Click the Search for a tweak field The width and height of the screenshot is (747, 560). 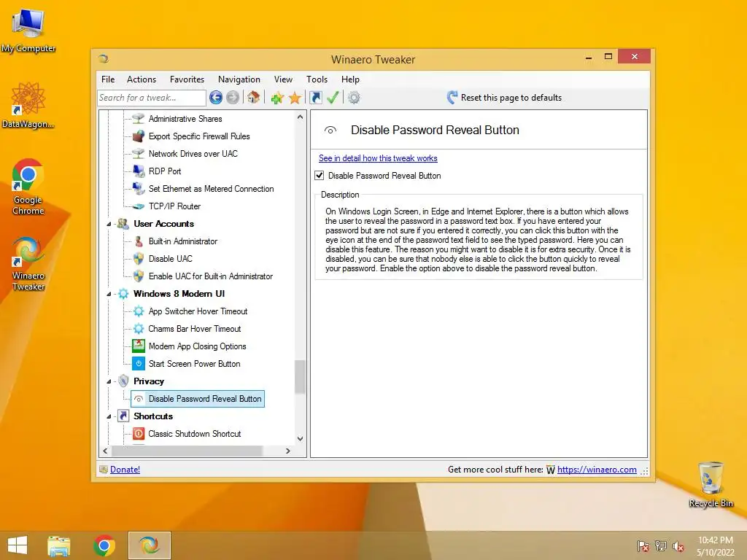(x=152, y=98)
